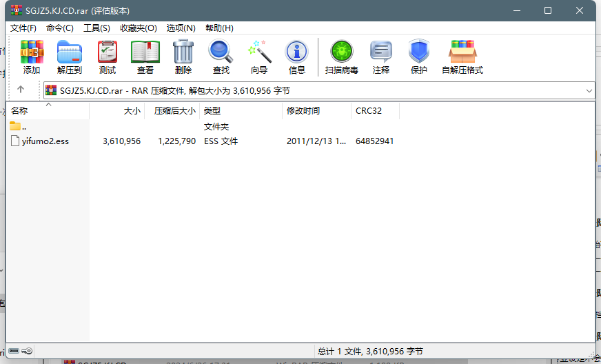Open the Find (查找) magnifier tool
Screen dimensions: 601x364
tap(221, 57)
